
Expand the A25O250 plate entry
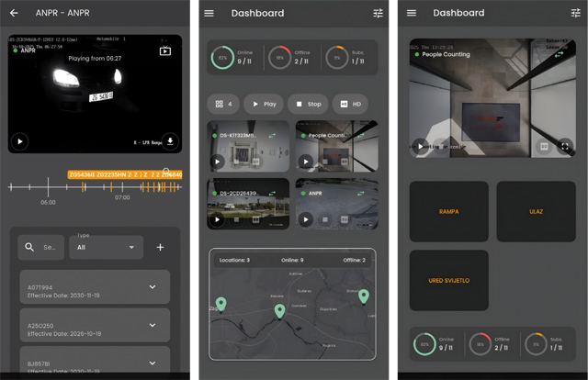(153, 325)
